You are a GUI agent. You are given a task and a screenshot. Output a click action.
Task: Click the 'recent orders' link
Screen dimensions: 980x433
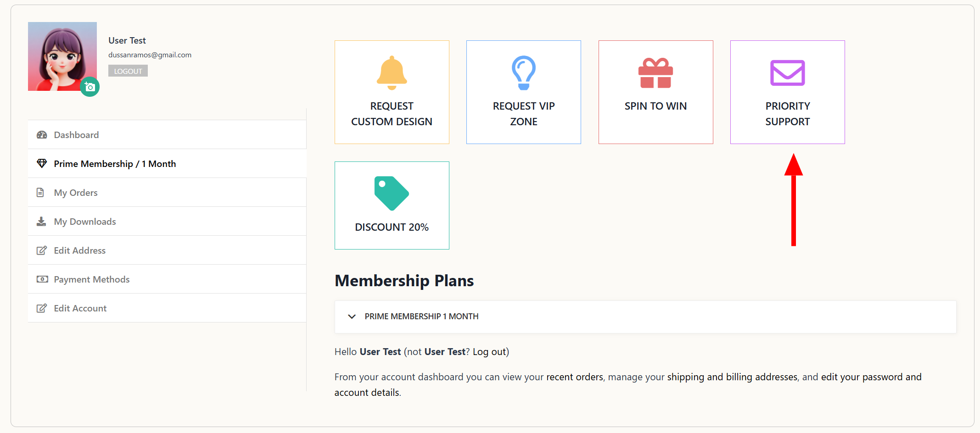tap(574, 377)
